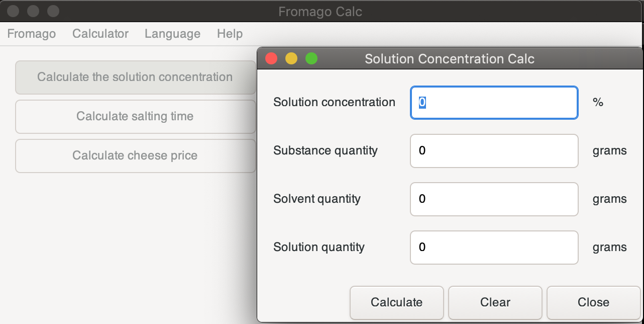Clear all fields with the Clear button
Viewport: 644px width, 324px height.
(x=495, y=302)
